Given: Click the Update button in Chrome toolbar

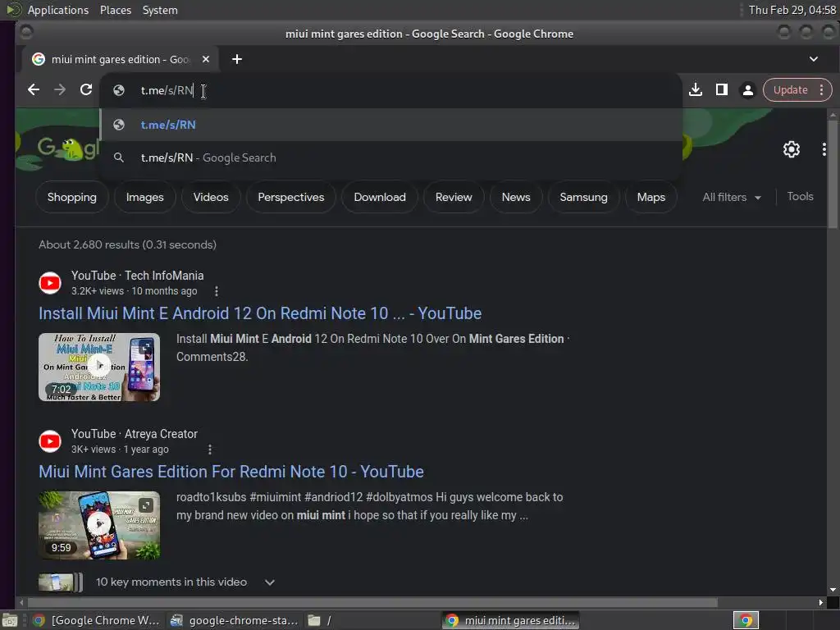Looking at the screenshot, I should point(790,90).
